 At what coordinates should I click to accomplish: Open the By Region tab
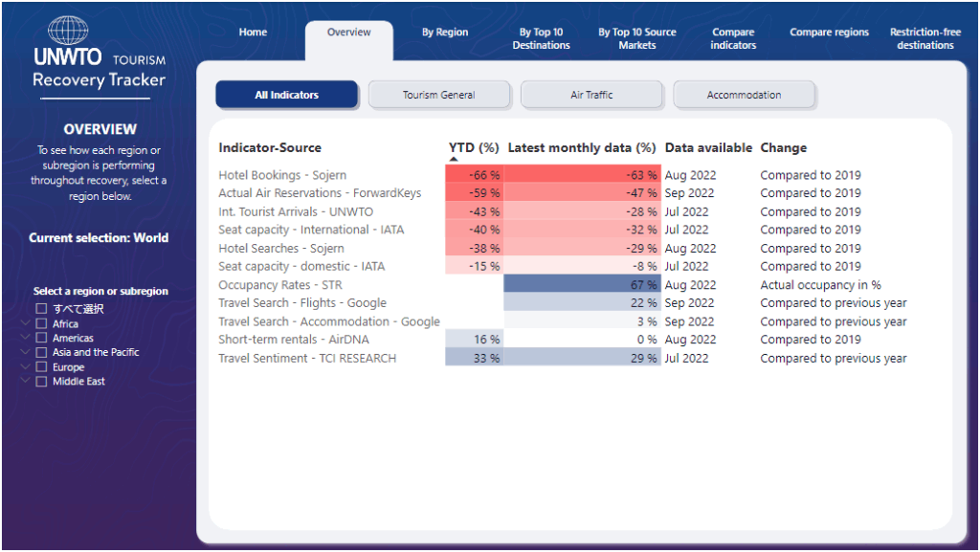(x=445, y=33)
